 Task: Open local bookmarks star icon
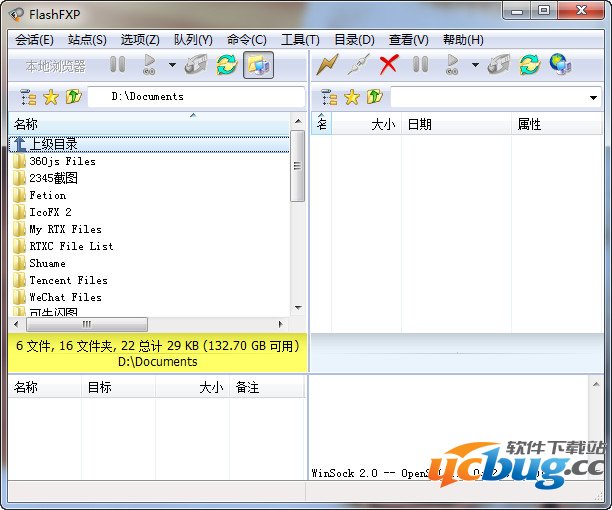point(51,97)
